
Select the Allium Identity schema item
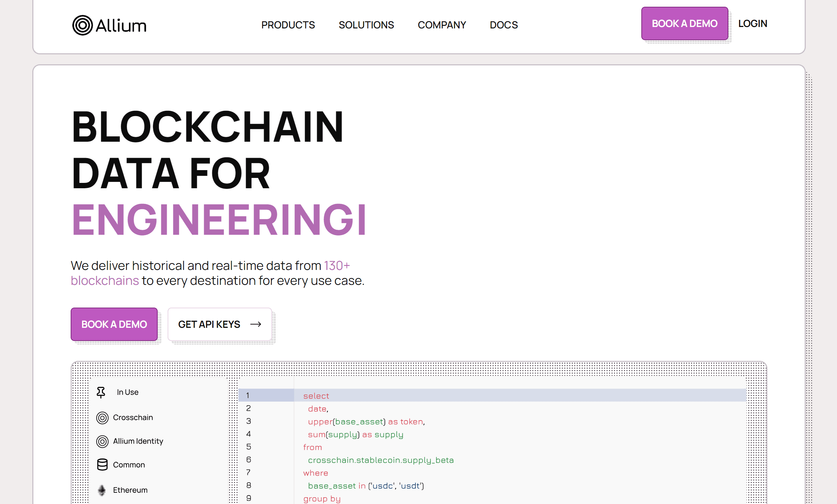coord(138,441)
